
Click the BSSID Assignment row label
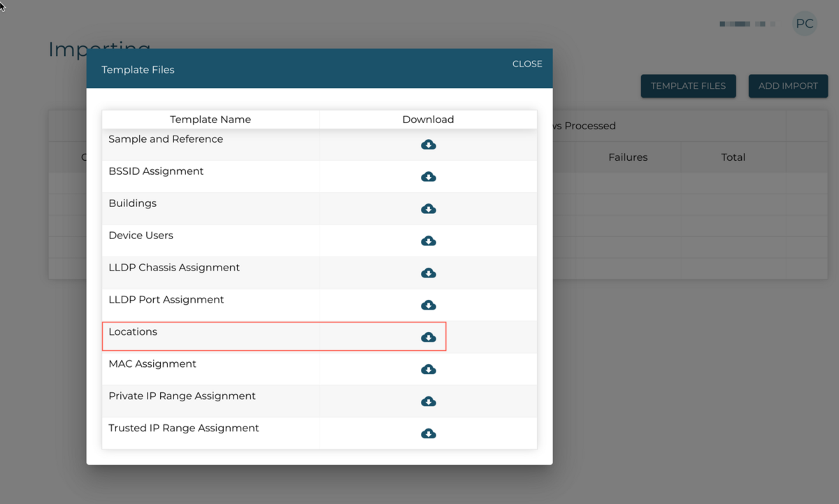click(156, 171)
